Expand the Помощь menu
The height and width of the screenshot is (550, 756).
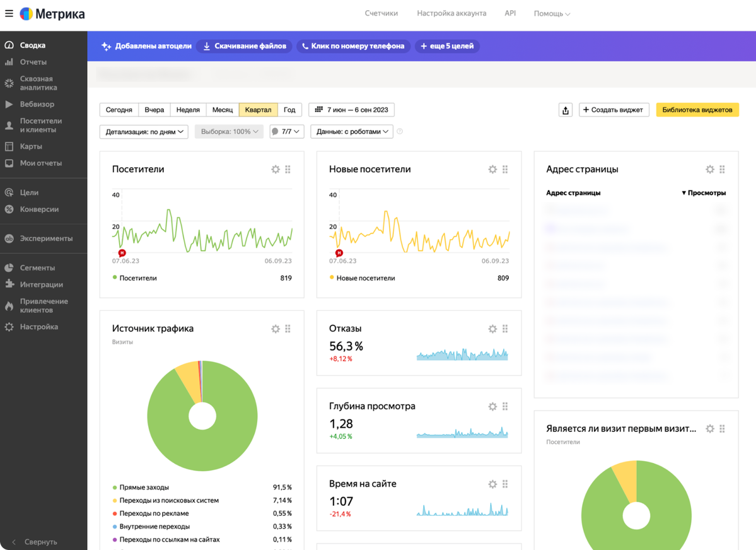click(552, 13)
